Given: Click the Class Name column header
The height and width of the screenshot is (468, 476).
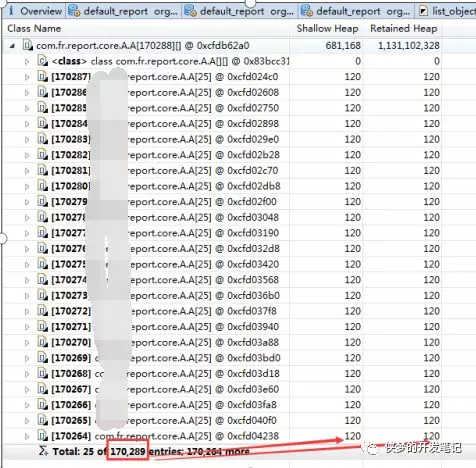Looking at the screenshot, I should [x=34, y=29].
